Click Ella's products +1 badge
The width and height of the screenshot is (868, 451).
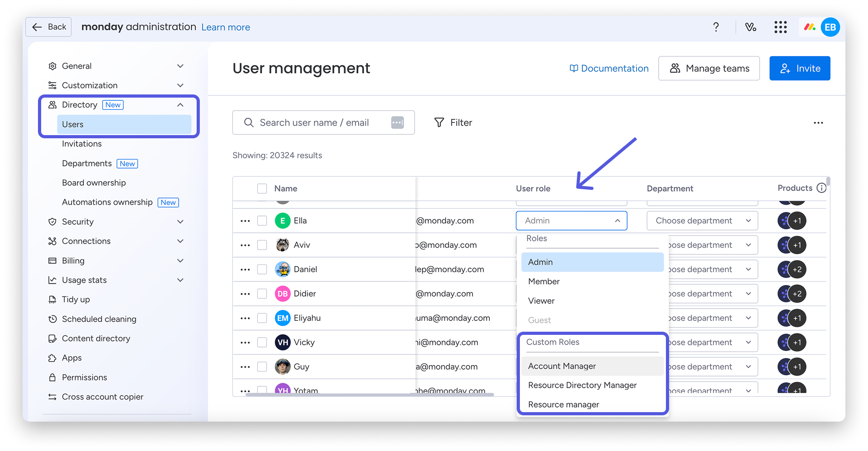pos(797,221)
